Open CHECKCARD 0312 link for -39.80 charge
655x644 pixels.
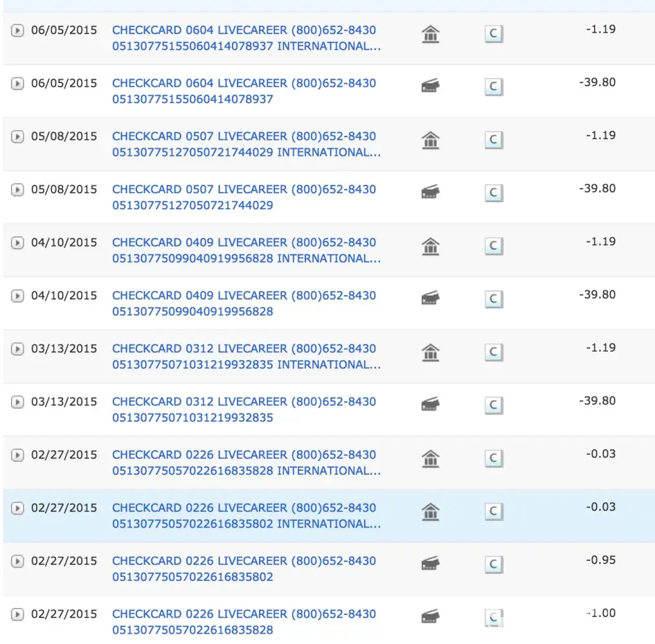tap(244, 410)
